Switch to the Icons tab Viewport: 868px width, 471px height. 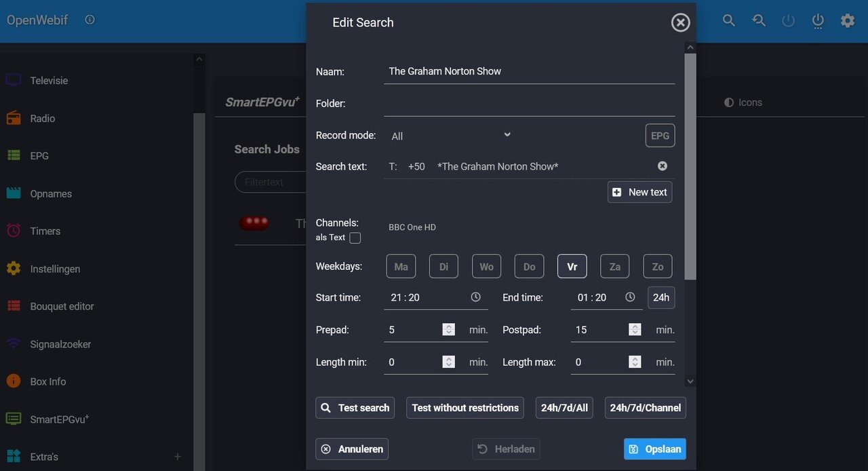pos(743,102)
